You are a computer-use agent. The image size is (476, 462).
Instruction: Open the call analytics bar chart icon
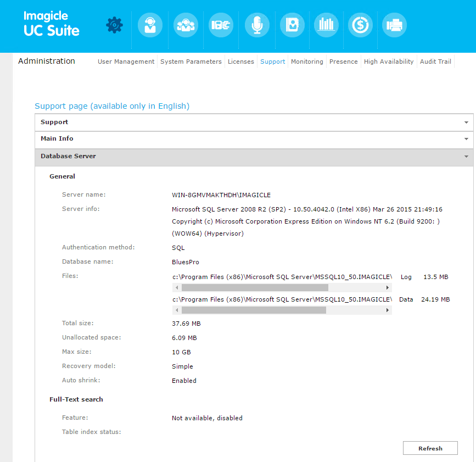327,25
